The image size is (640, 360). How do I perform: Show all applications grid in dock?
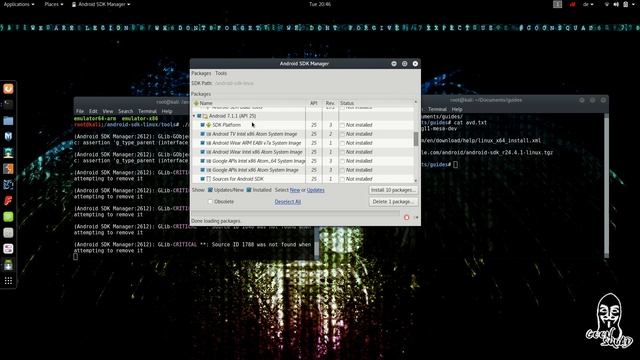[8, 281]
